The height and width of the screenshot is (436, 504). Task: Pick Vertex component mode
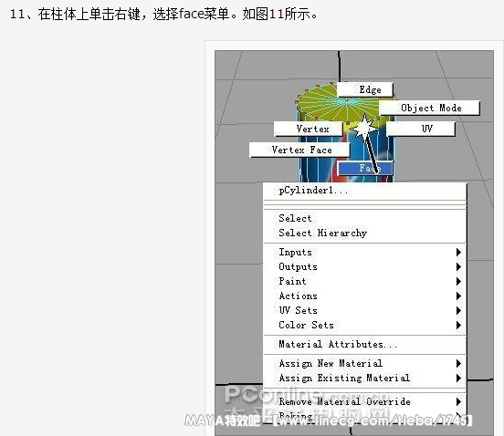click(309, 129)
